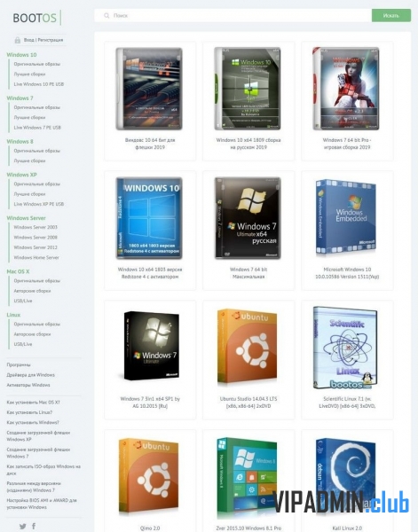This screenshot has width=418, height=532.
Task: Open Драйвера для Windows link
Action: pyautogui.click(x=30, y=375)
